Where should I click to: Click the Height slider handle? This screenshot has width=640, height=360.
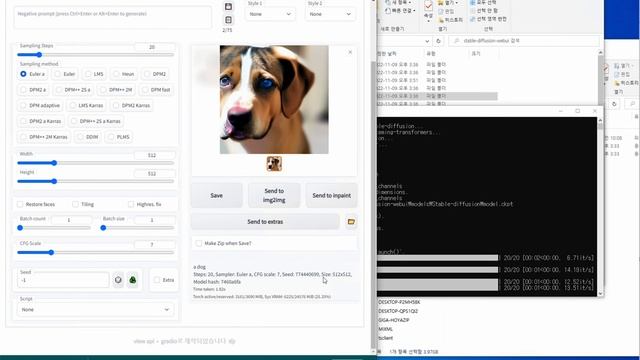point(54,181)
